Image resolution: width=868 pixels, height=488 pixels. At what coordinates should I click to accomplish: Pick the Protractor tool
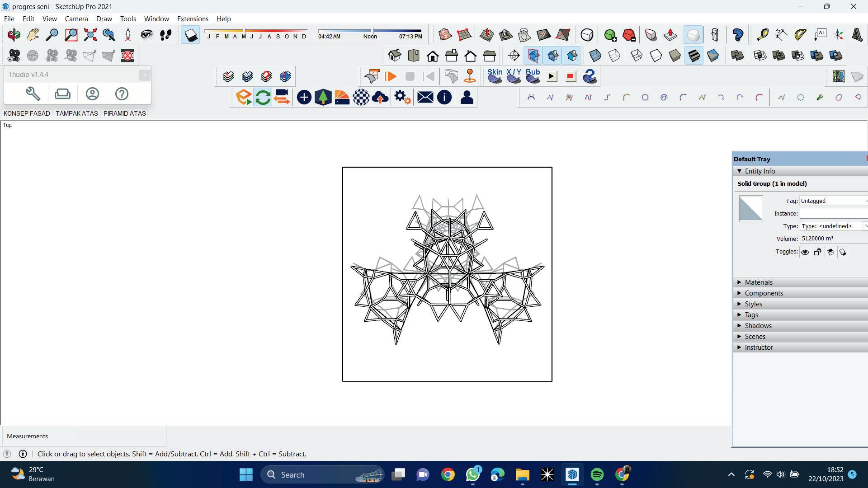pos(800,35)
